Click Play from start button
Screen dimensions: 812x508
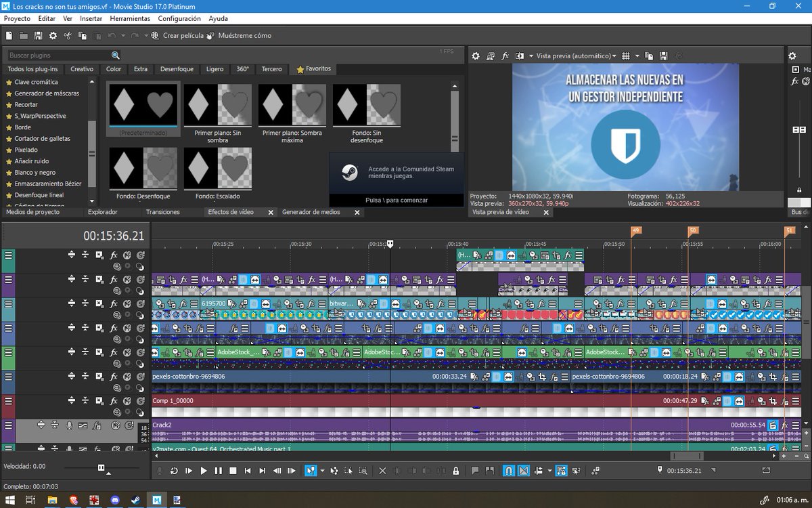(x=189, y=471)
